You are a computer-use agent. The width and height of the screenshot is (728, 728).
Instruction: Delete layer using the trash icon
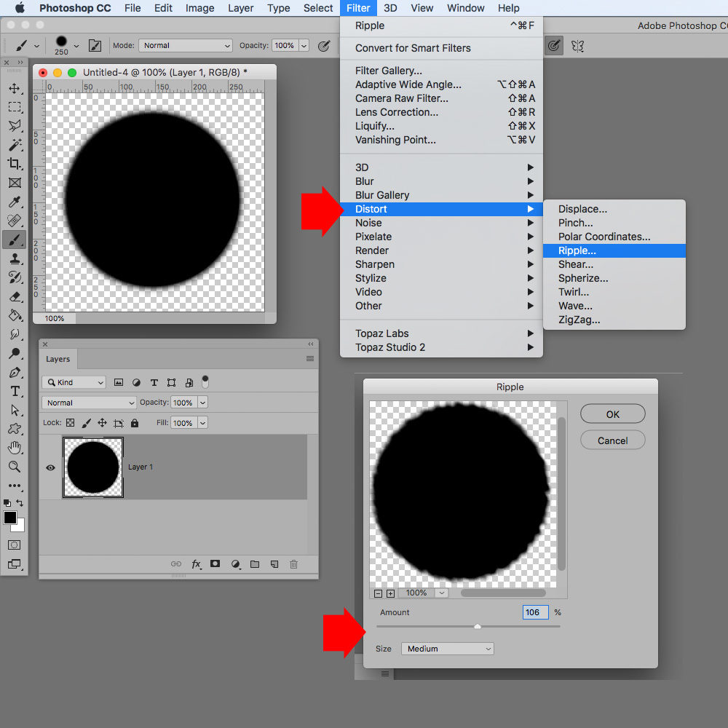tap(293, 564)
